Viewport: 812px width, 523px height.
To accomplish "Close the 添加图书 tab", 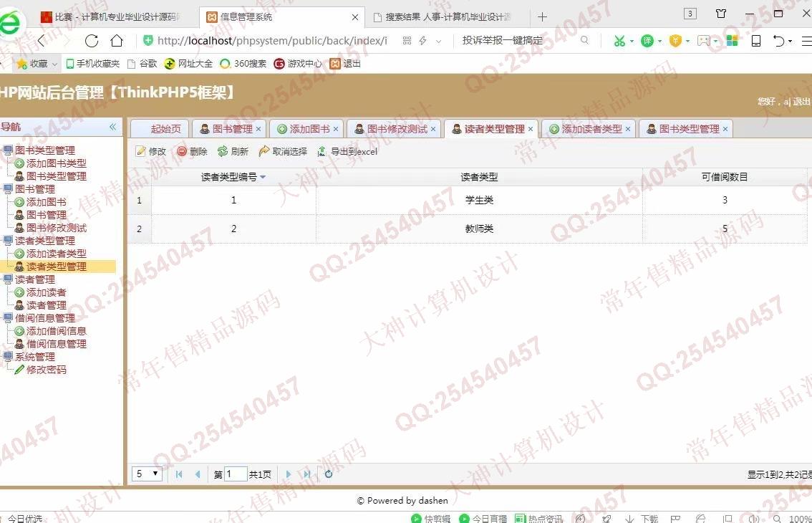I will pyautogui.click(x=336, y=129).
